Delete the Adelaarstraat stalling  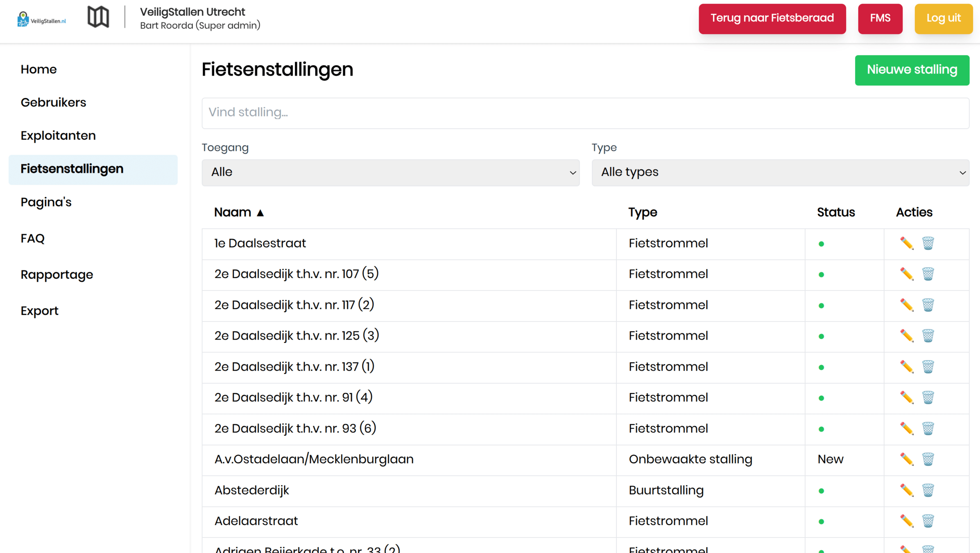(928, 521)
